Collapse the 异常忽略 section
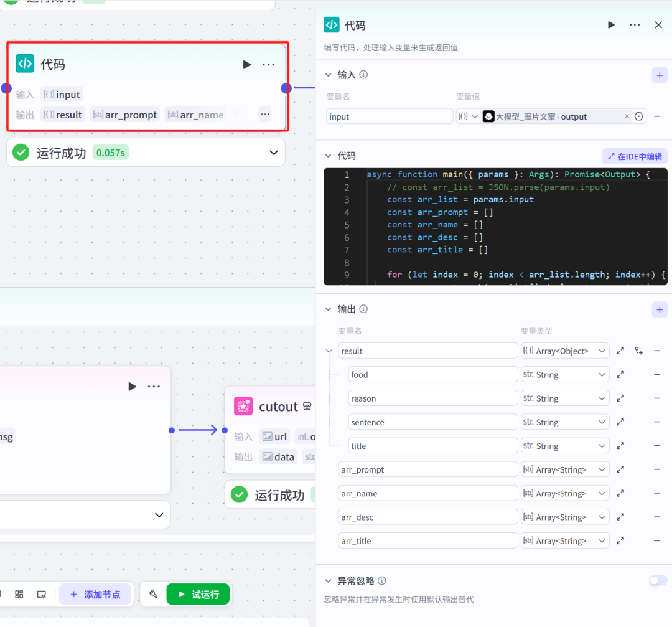 tap(329, 581)
